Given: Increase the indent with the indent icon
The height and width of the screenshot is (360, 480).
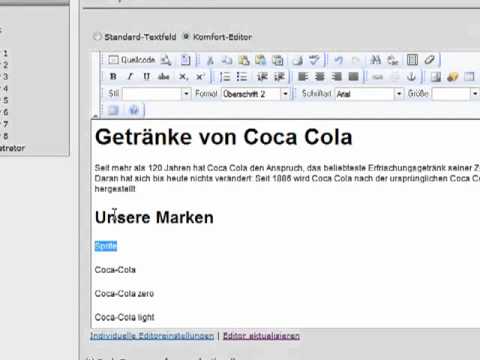Looking at the screenshot, I should coord(279,77).
